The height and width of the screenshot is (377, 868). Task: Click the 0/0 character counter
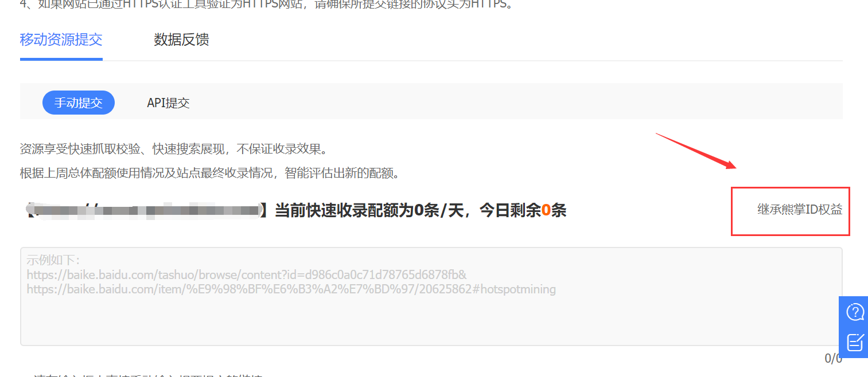(x=833, y=359)
